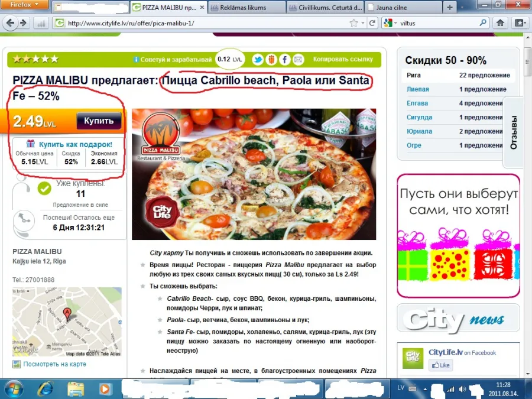The width and height of the screenshot is (532, 399).
Task: Click the site identity icon in the address bar
Action: click(60, 23)
